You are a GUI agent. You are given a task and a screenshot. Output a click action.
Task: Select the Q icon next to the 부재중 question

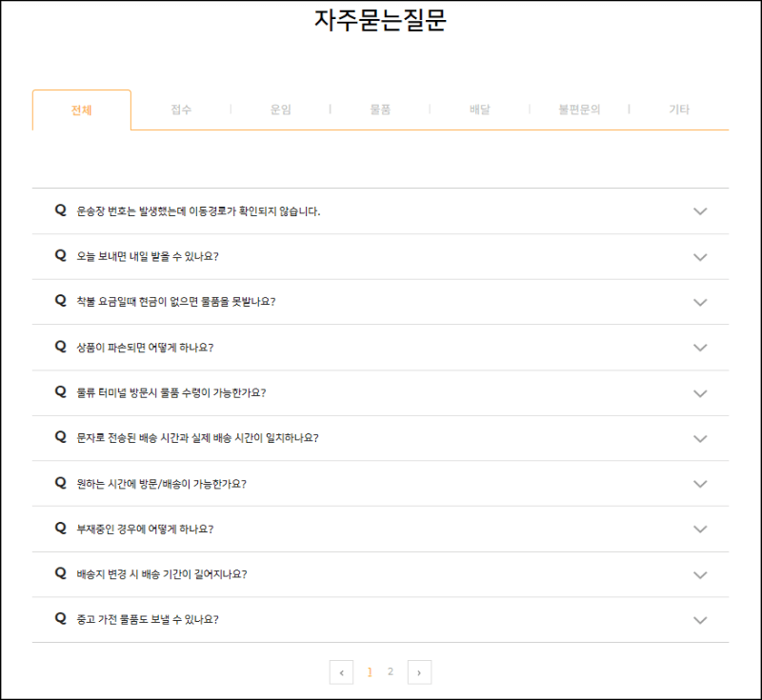(x=59, y=530)
